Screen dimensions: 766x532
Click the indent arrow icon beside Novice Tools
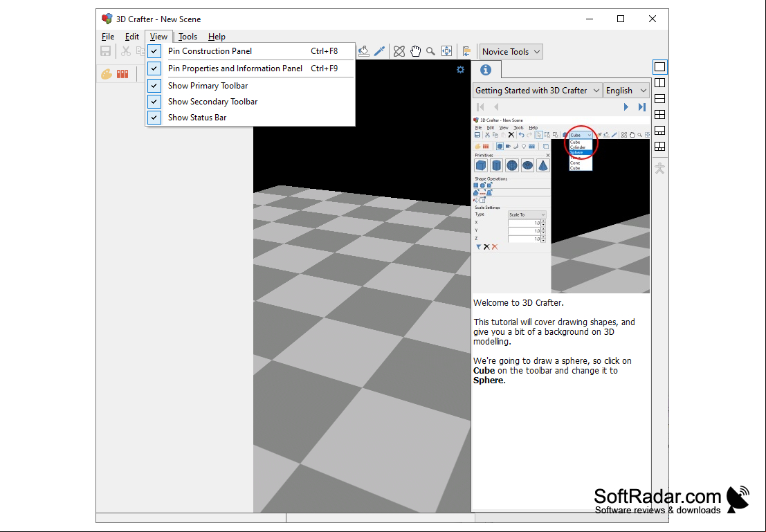pyautogui.click(x=466, y=51)
